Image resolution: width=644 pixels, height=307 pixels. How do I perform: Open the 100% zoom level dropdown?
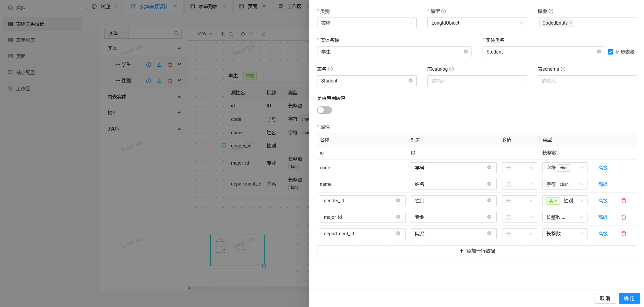coord(204,34)
